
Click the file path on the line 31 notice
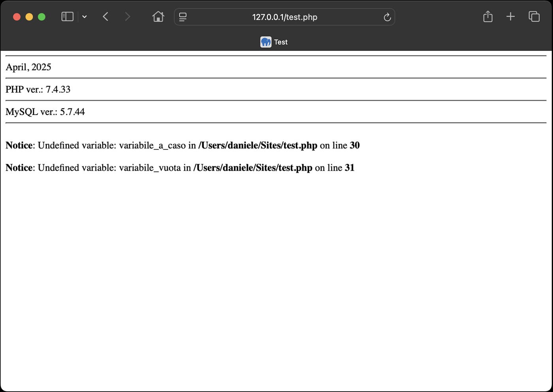coord(253,168)
